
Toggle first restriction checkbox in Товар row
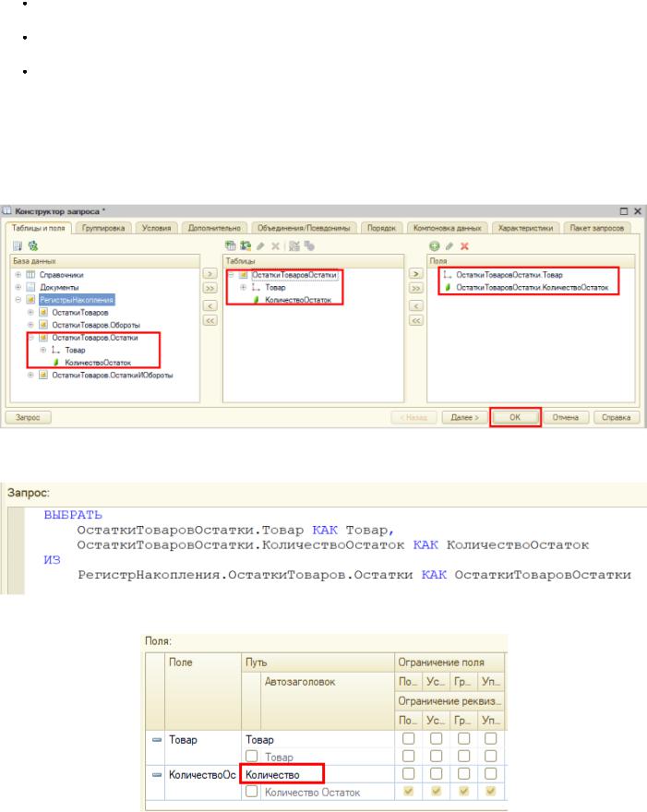(408, 738)
